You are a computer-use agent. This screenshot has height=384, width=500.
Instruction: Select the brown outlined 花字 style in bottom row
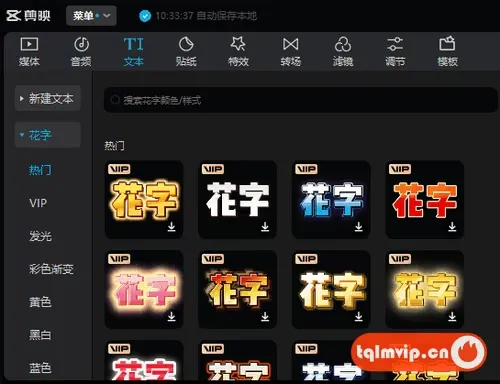coord(237,361)
